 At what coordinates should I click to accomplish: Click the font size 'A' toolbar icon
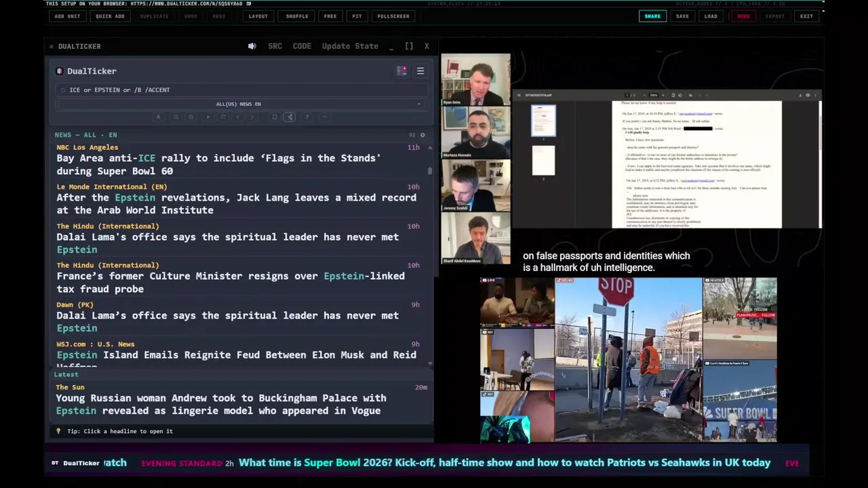pos(159,117)
